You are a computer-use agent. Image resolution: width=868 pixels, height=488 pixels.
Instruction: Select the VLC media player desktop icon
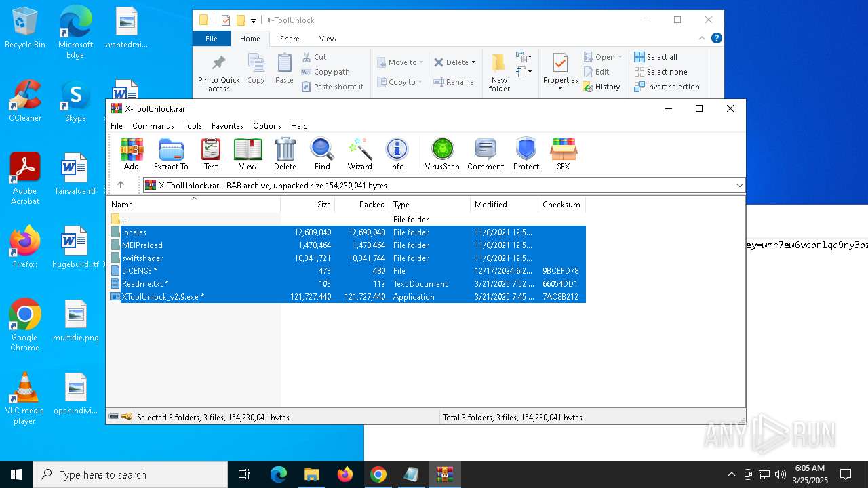pos(25,399)
